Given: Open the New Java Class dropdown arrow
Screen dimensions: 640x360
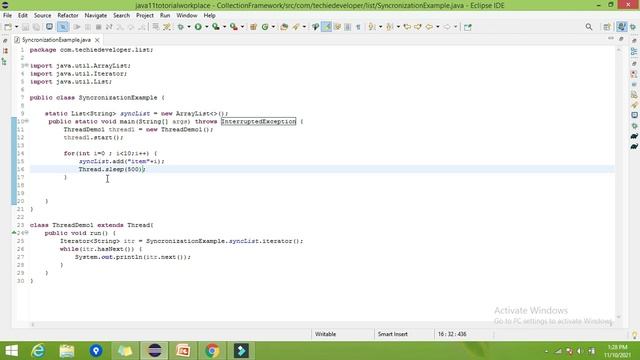Looking at the screenshot, I should click(273, 27).
